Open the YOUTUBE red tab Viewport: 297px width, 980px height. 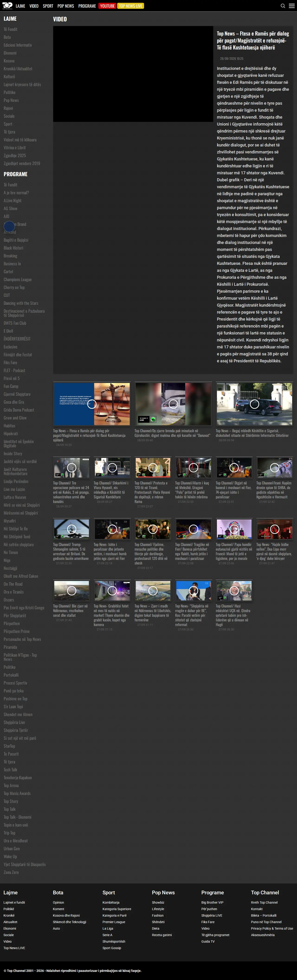click(107, 6)
